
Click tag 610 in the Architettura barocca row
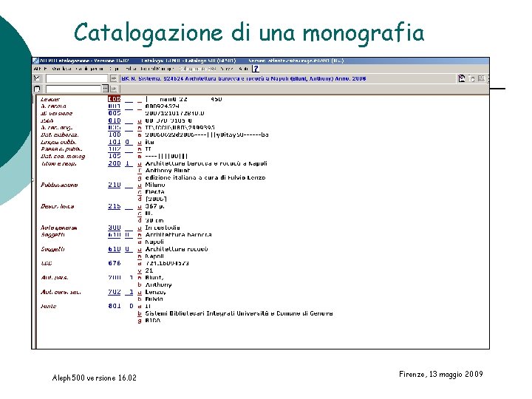point(115,235)
